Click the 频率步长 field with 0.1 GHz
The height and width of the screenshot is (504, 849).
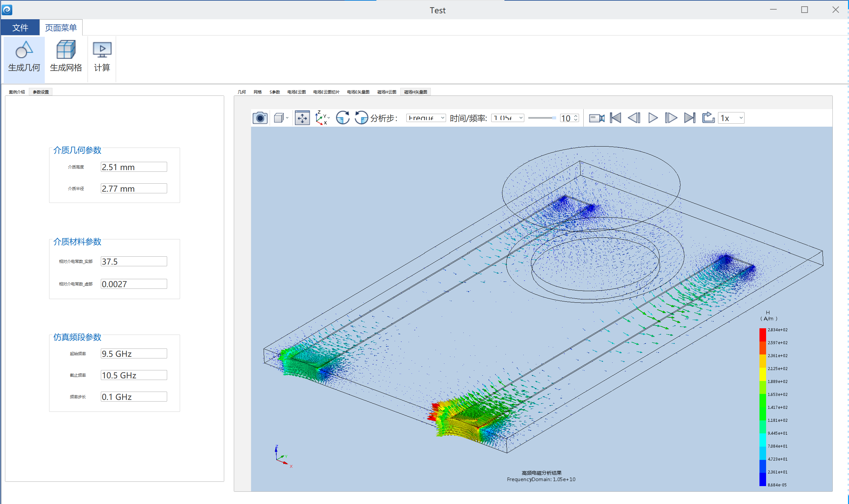[x=134, y=397]
